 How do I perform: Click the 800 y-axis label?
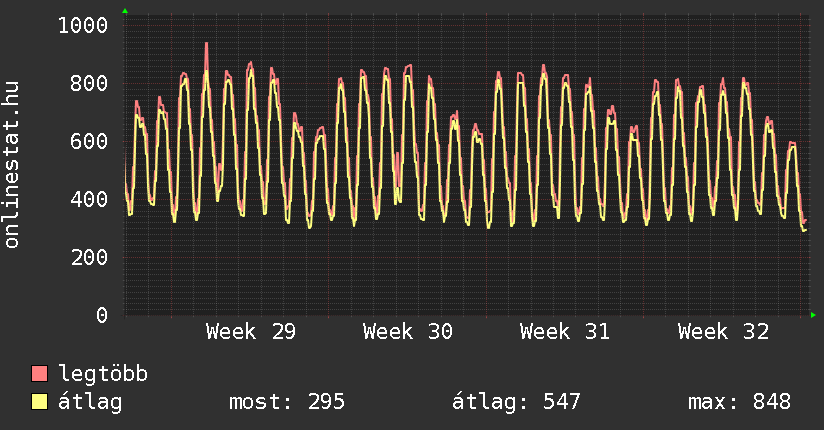tap(89, 83)
